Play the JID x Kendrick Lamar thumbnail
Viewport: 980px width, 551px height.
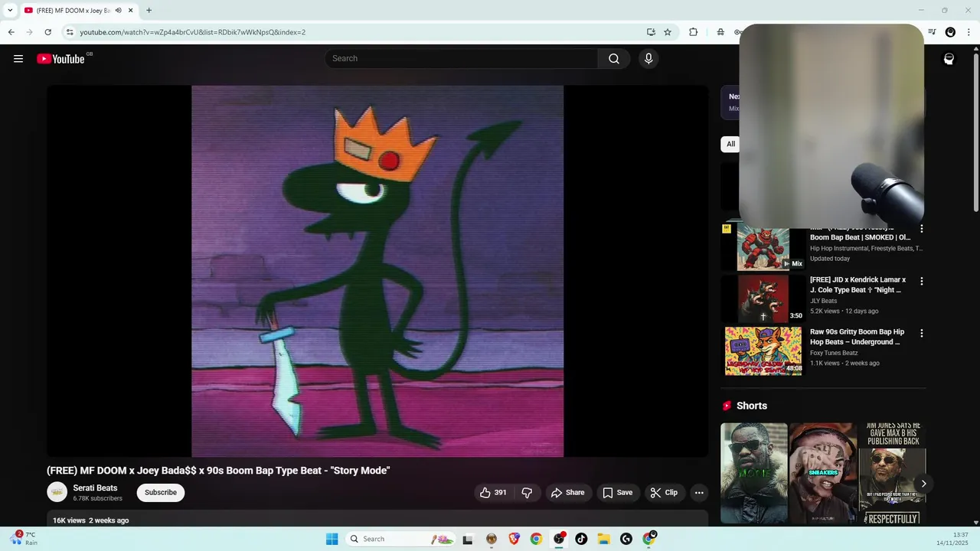coord(763,299)
